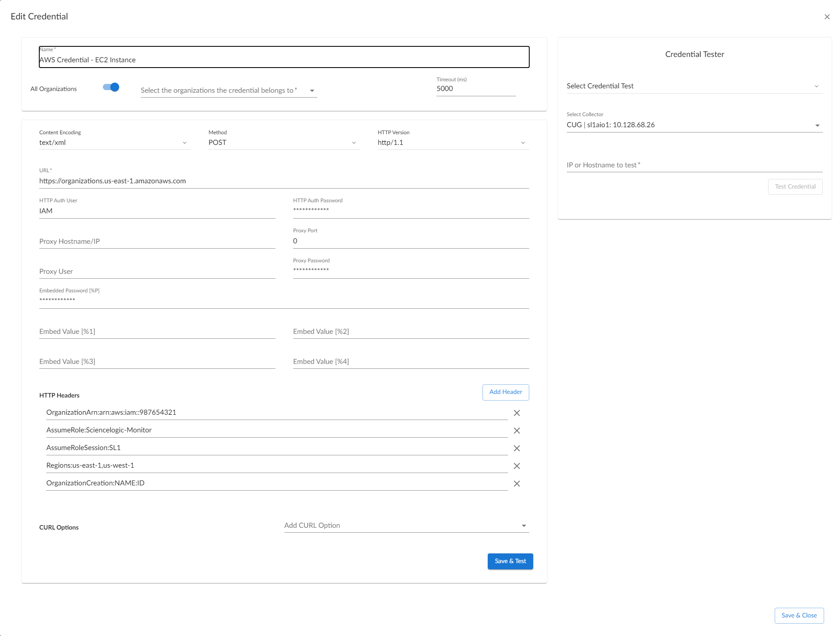The width and height of the screenshot is (840, 636).
Task: Click the Save & Close button
Action: tap(799, 615)
